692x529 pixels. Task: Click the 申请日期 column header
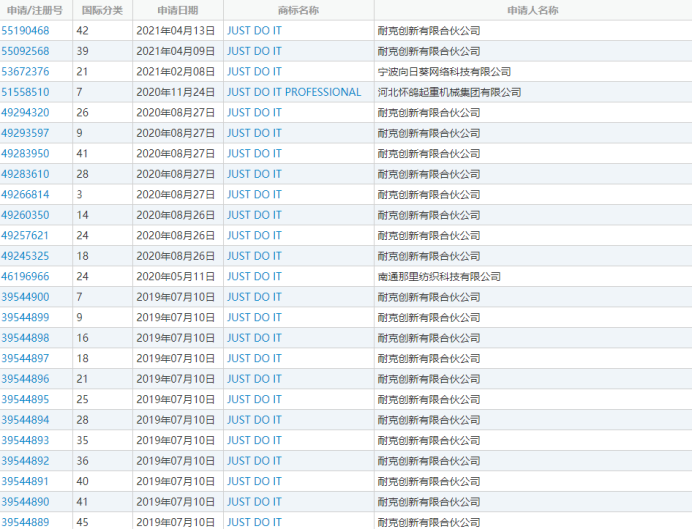(178, 10)
